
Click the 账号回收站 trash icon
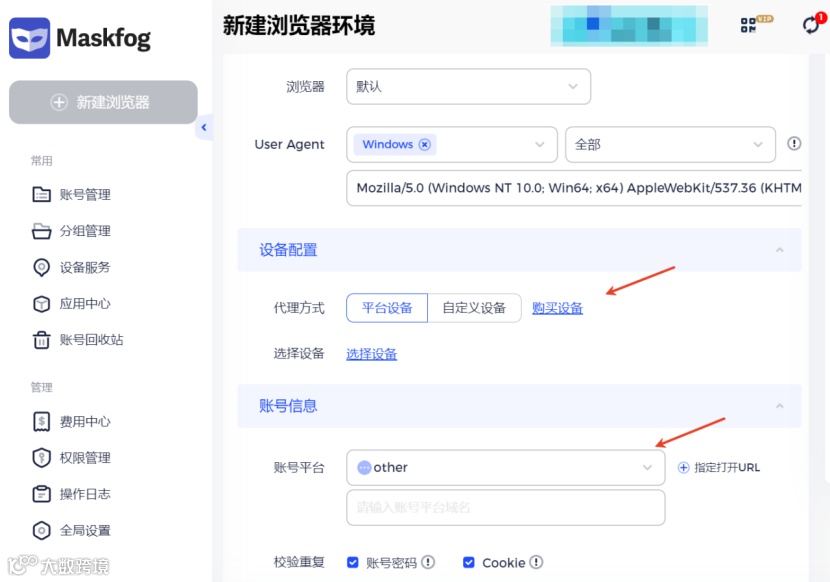(41, 339)
